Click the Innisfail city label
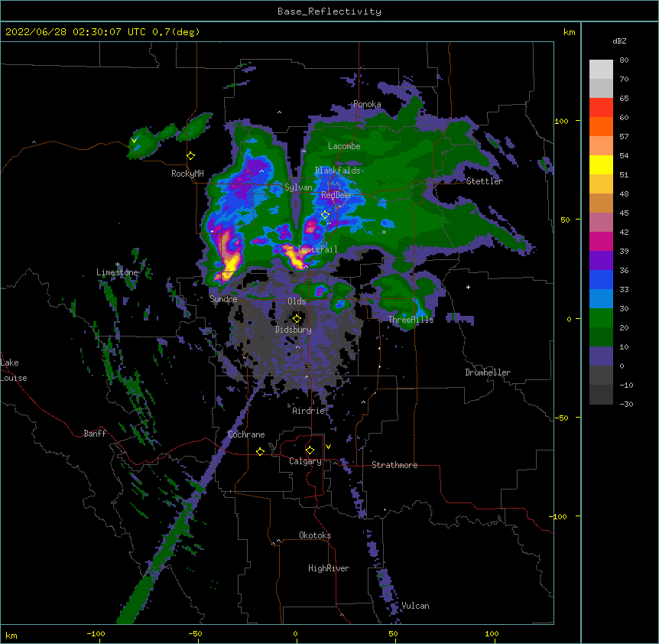Screen dimensions: 659x644 pyautogui.click(x=317, y=249)
